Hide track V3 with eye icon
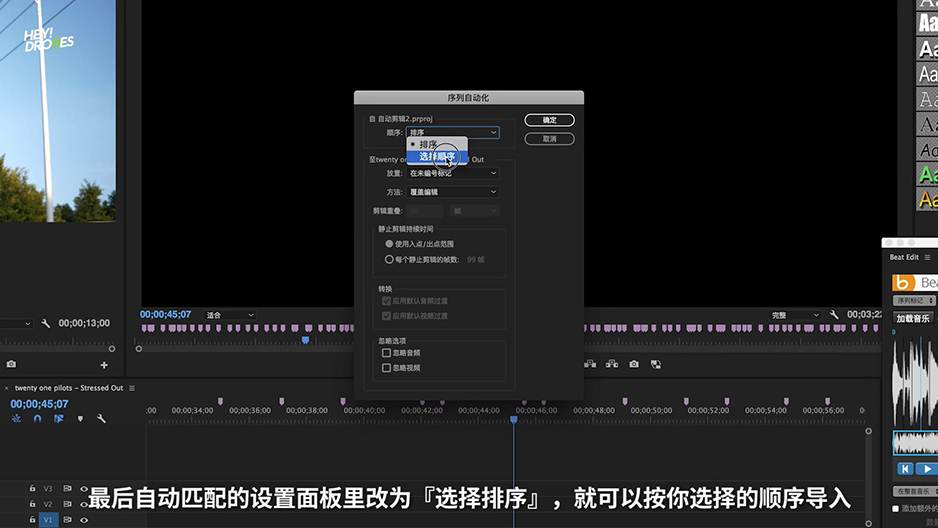This screenshot has height=528, width=938. 84,489
